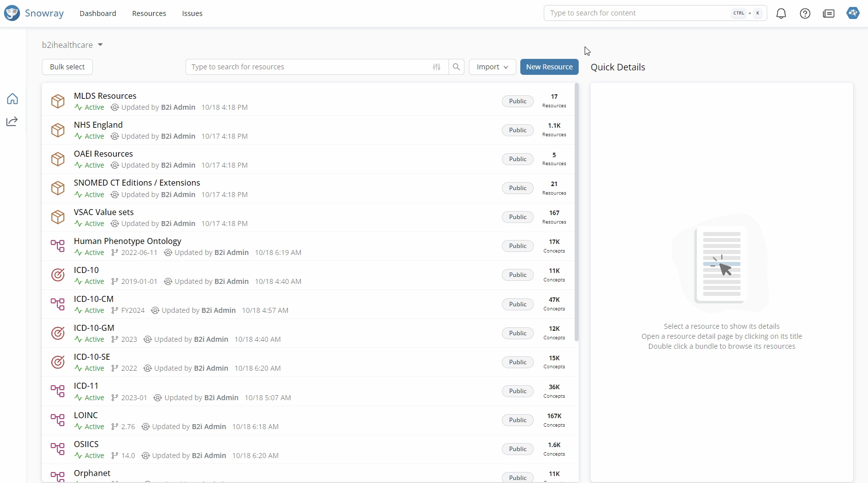The image size is (868, 483).
Task: Open the Dashboard menu item
Action: coord(98,13)
